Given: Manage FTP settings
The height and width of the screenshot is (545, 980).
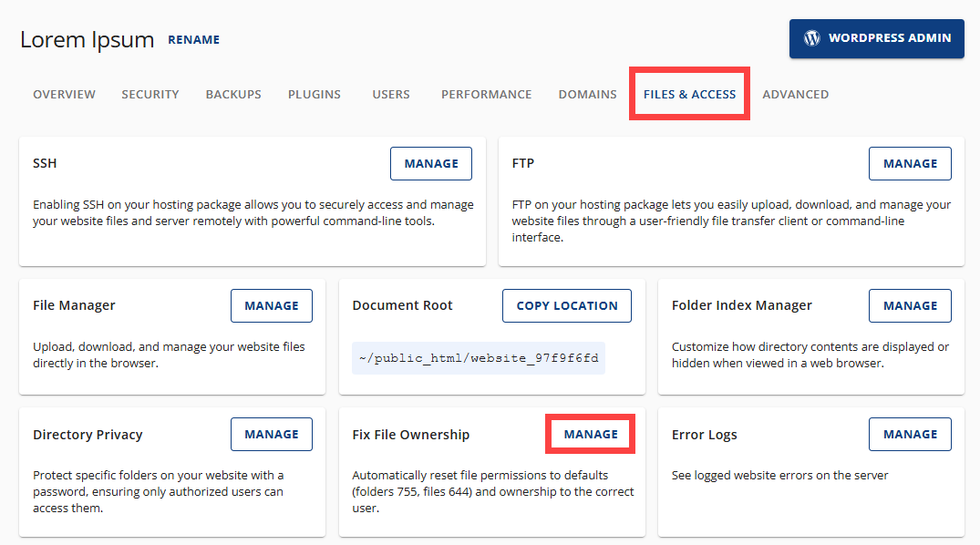Looking at the screenshot, I should [910, 163].
